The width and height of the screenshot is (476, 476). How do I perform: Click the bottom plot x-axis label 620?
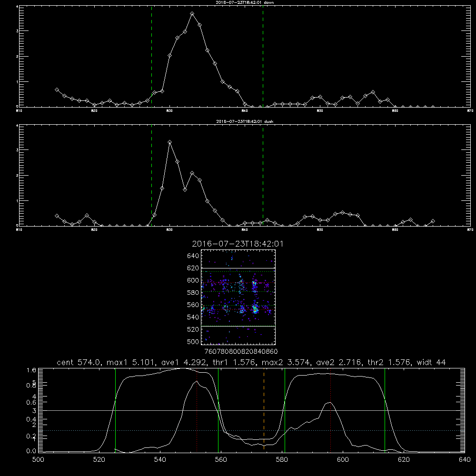coord(404,460)
